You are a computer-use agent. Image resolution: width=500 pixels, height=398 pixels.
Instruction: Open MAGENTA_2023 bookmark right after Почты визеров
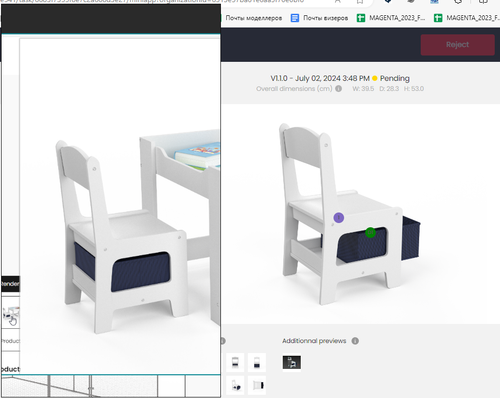click(391, 18)
